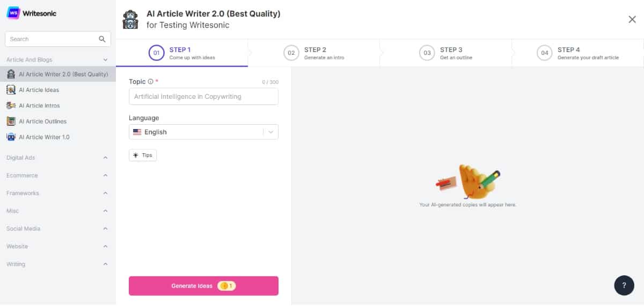
Task: Click the search magnifier icon
Action: [103, 39]
